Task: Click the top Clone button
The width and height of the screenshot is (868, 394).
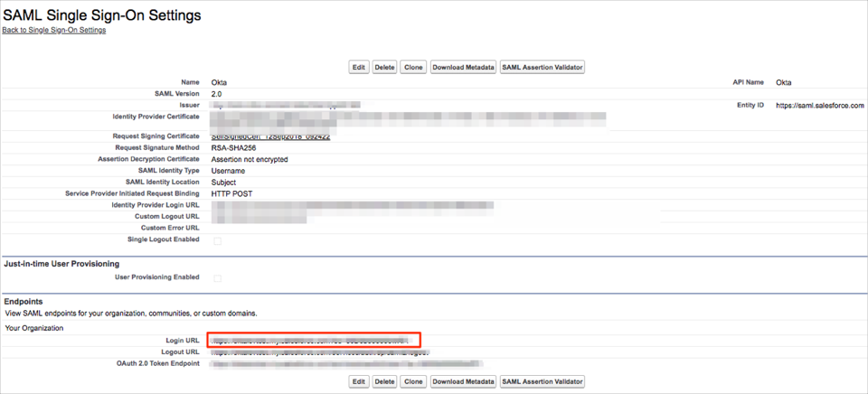Action: click(x=413, y=68)
